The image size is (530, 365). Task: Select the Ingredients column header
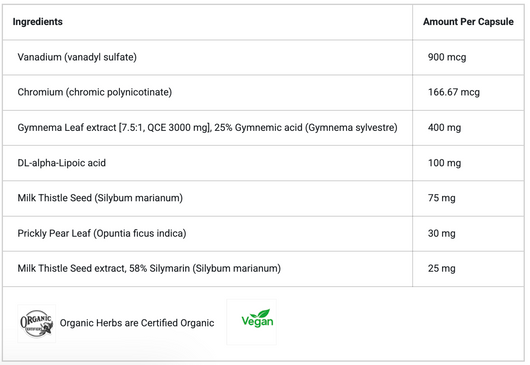38,22
